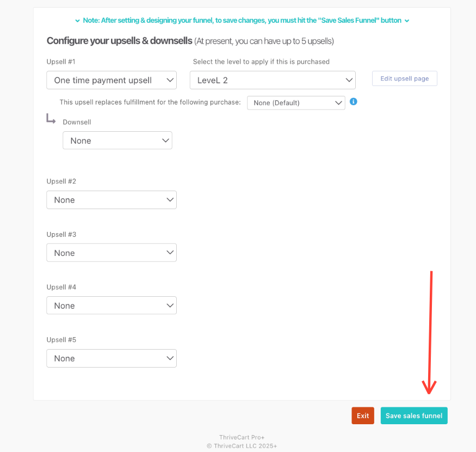Open the Upsell #1 type dropdown
This screenshot has height=452, width=476.
pos(112,80)
